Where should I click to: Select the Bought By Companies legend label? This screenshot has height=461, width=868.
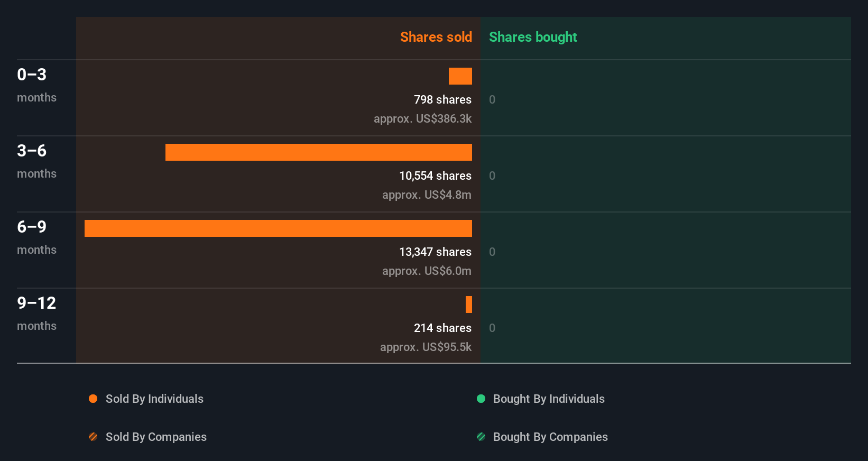pos(550,437)
